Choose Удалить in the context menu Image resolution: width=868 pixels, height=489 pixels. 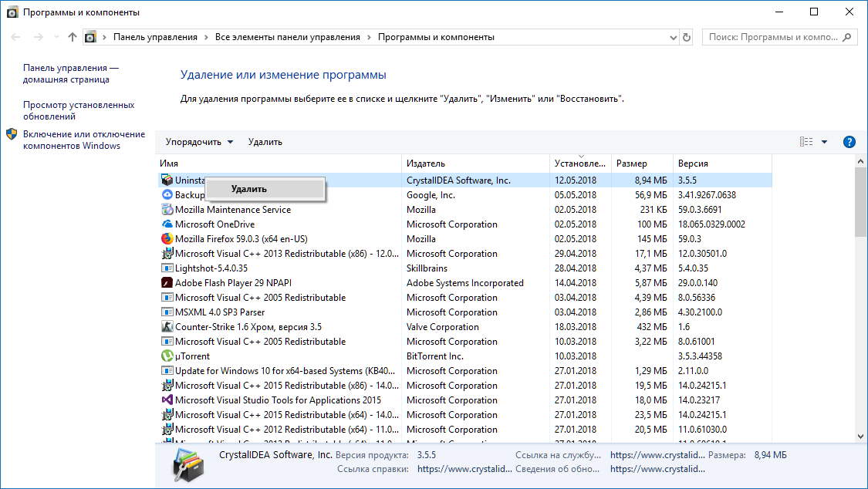point(265,189)
